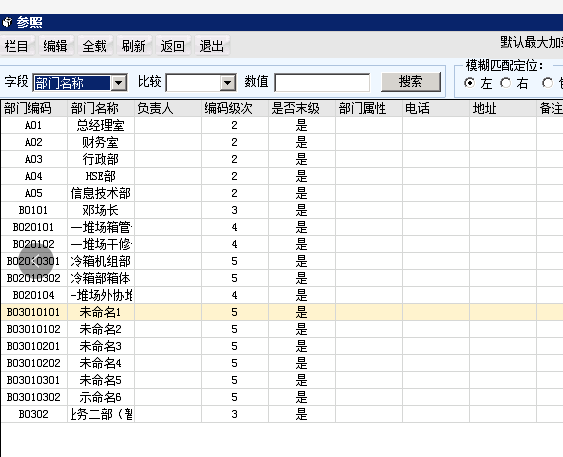This screenshot has width=563, height=457.
Task: Click the 编辑 toolbar button
Action: click(x=56, y=46)
